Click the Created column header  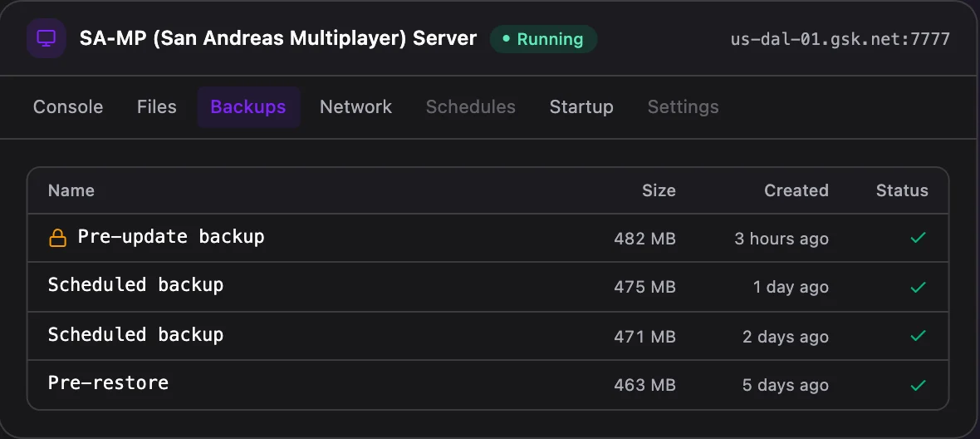pos(796,190)
